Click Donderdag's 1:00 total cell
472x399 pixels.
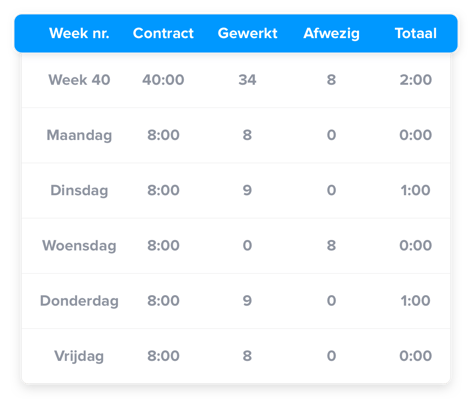click(416, 301)
